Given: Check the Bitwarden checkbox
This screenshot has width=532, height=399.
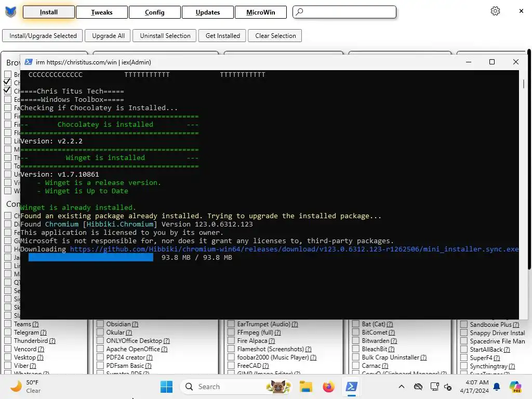Looking at the screenshot, I should coord(355,341).
